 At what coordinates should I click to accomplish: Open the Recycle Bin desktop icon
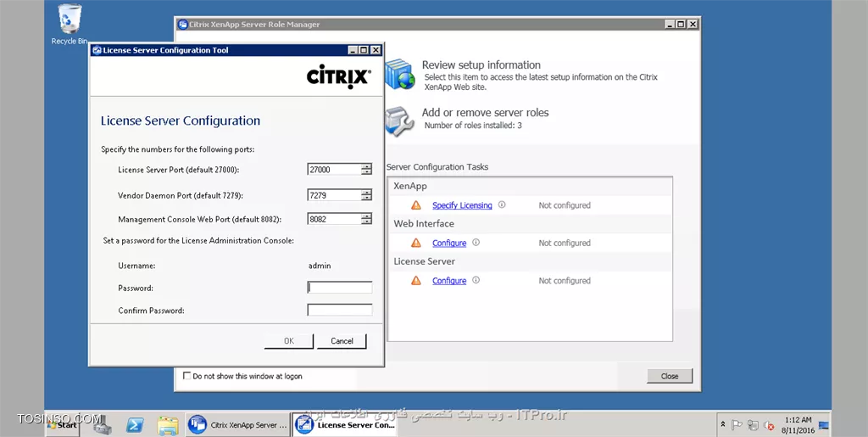pyautogui.click(x=70, y=25)
